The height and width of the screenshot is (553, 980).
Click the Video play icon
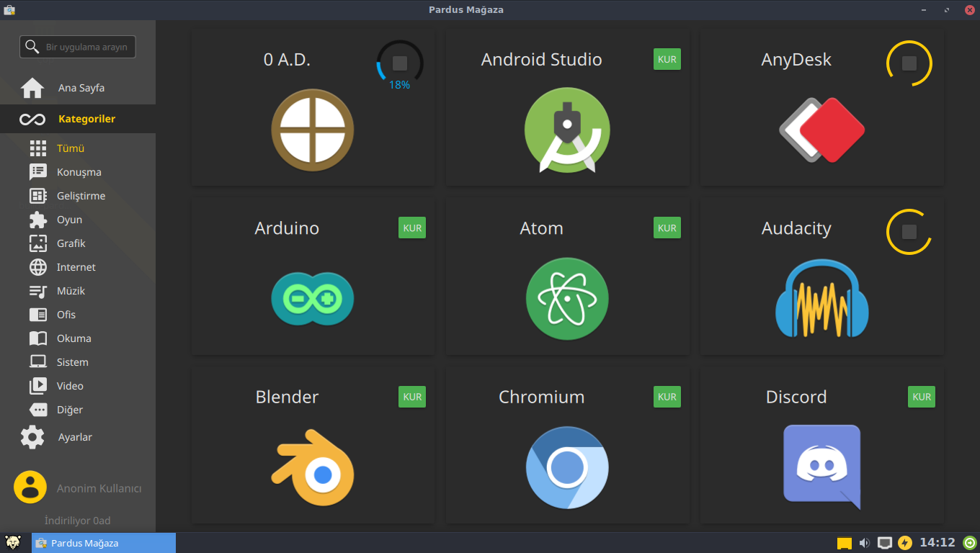[x=38, y=386]
